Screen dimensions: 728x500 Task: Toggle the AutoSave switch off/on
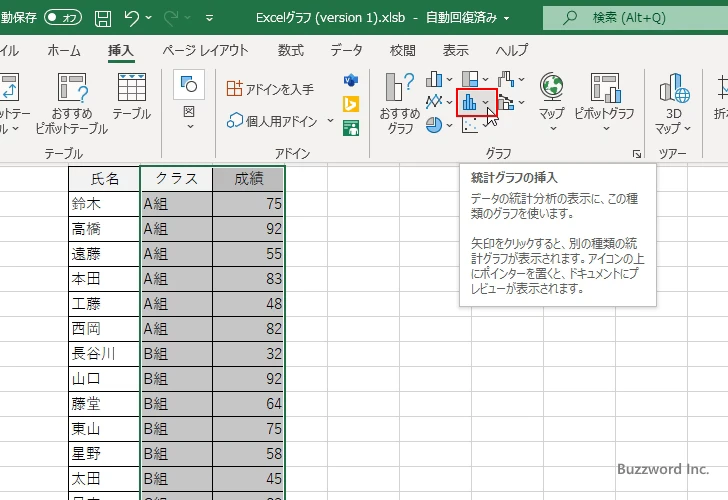point(63,18)
